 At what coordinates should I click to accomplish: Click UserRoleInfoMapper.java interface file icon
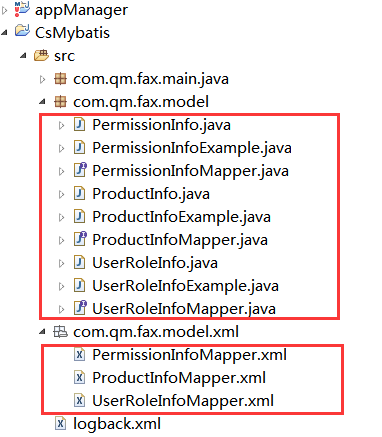(80, 308)
